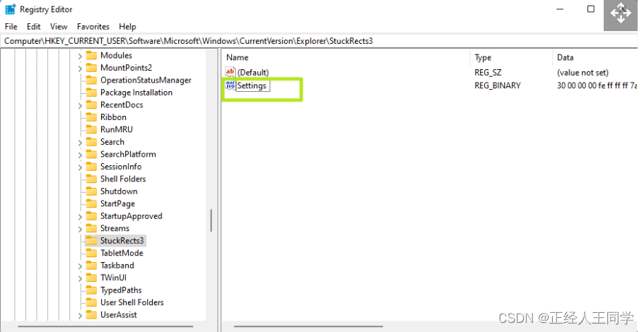The height and width of the screenshot is (332, 644).
Task: Click the Ribbon folder icon
Action: click(92, 117)
